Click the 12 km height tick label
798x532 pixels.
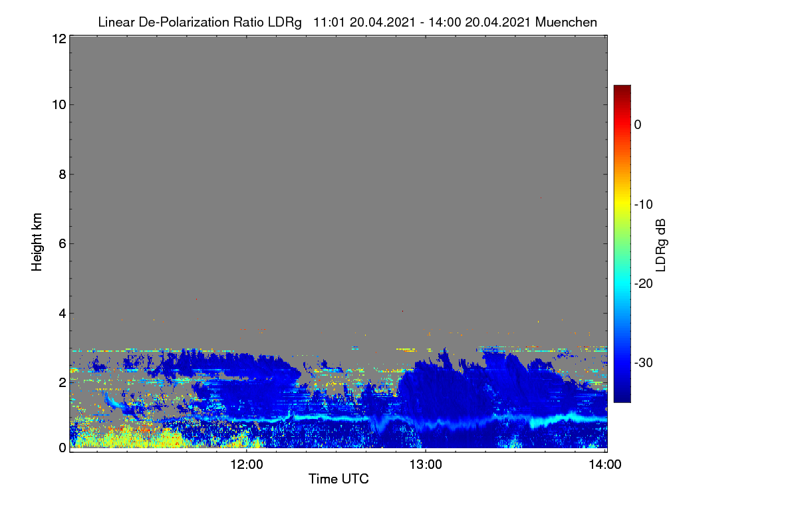[58, 39]
